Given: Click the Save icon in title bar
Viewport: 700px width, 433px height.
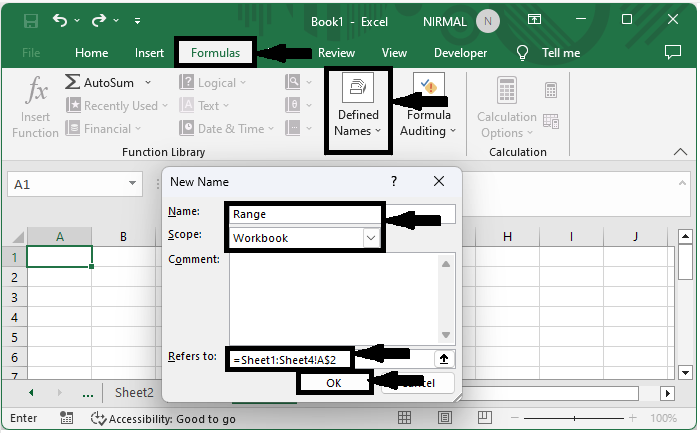Looking at the screenshot, I should (x=31, y=21).
